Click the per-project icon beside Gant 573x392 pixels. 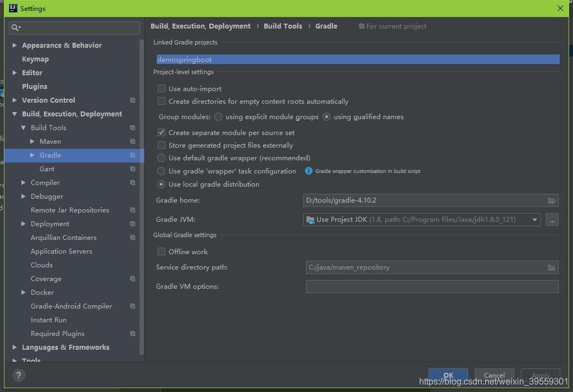(x=132, y=169)
